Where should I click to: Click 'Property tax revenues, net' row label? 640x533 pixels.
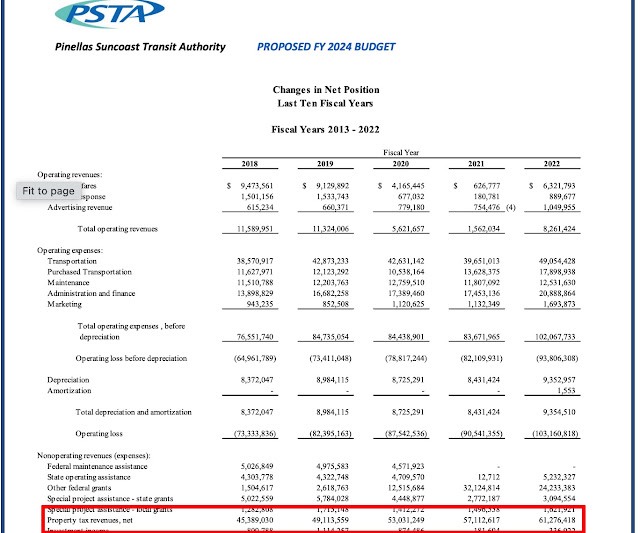click(90, 520)
